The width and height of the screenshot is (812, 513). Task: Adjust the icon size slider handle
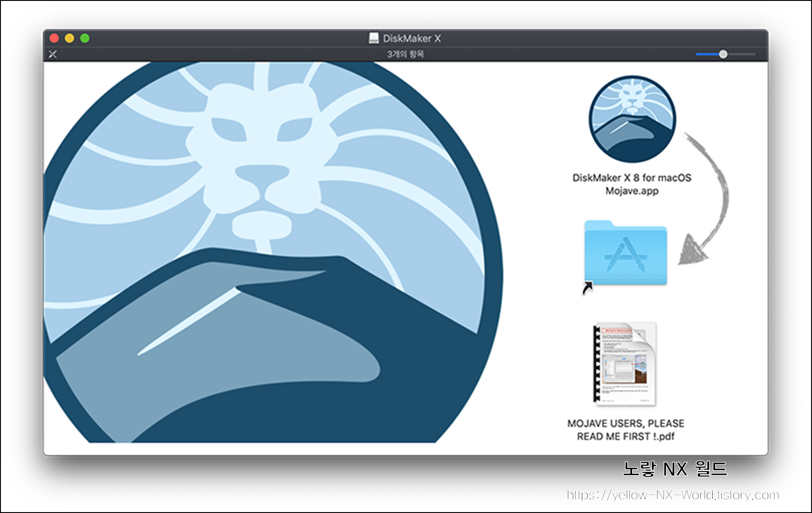(x=723, y=54)
